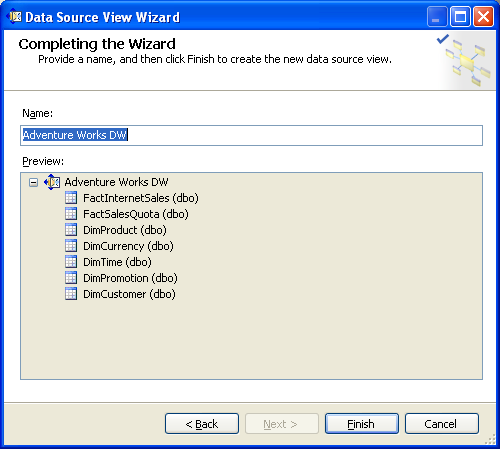
Task: Click the DimProduct table icon
Action: click(71, 230)
